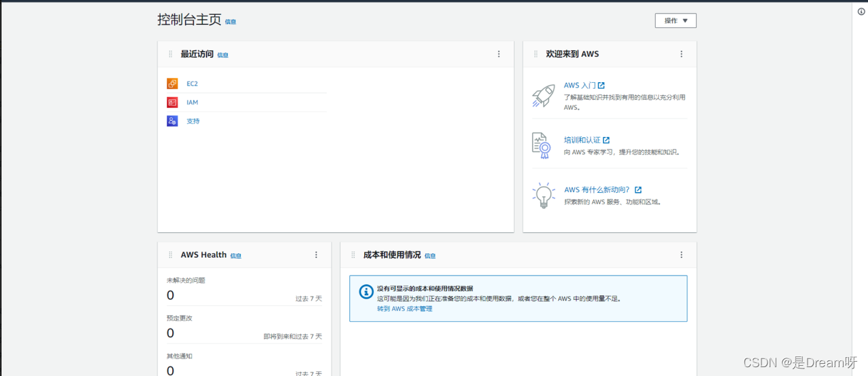Click the IAM service icon
Image resolution: width=868 pixels, height=376 pixels.
[x=172, y=102]
